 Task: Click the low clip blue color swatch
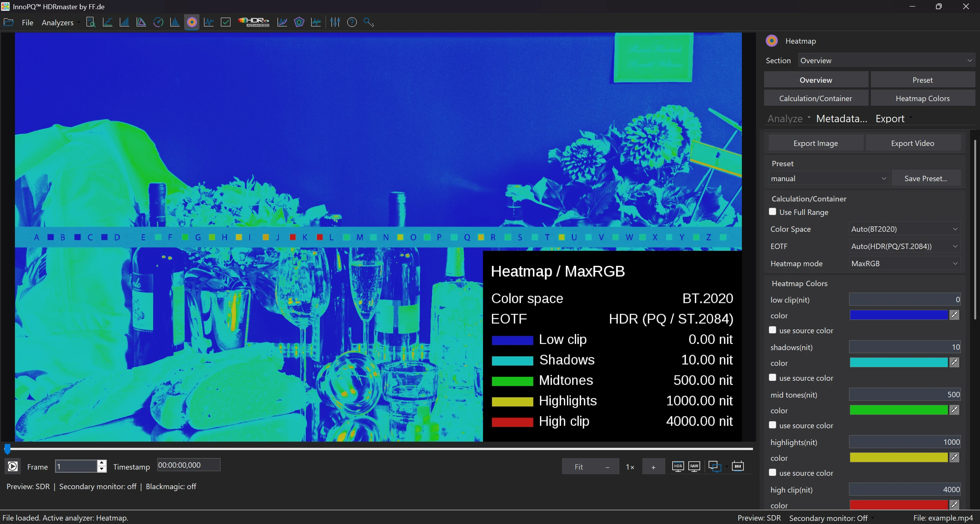(x=898, y=315)
